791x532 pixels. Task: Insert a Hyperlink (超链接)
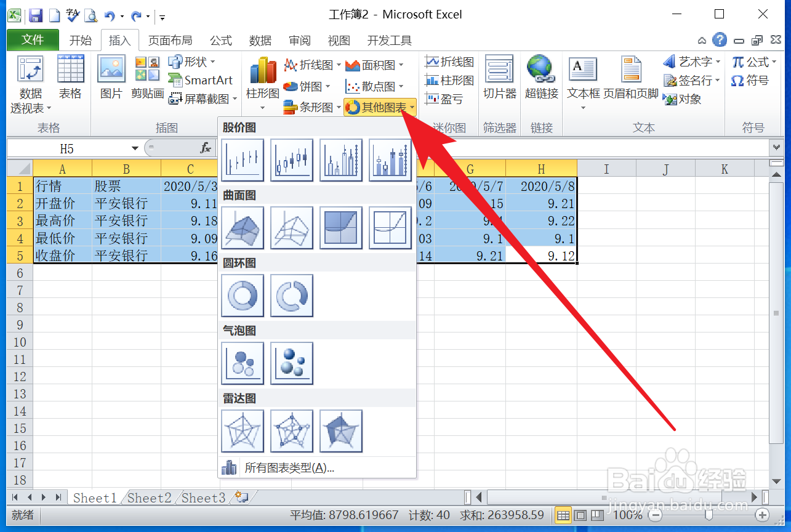point(541,78)
